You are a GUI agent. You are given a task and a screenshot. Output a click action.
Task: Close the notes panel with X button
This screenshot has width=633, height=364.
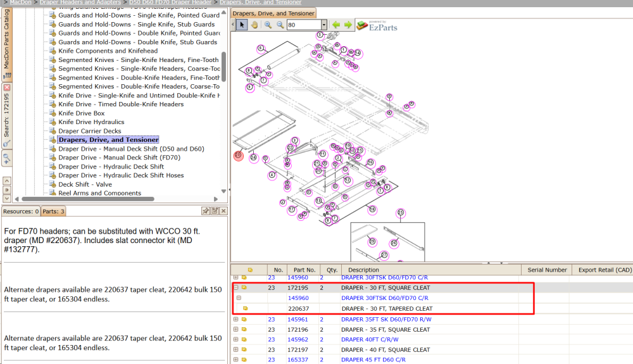tap(223, 211)
